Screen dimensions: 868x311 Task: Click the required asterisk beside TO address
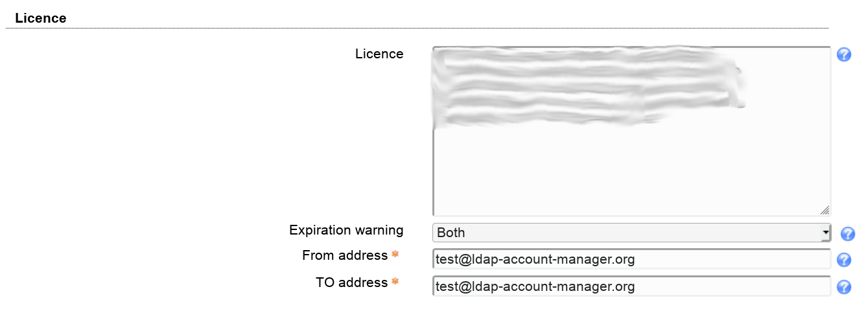pos(395,282)
